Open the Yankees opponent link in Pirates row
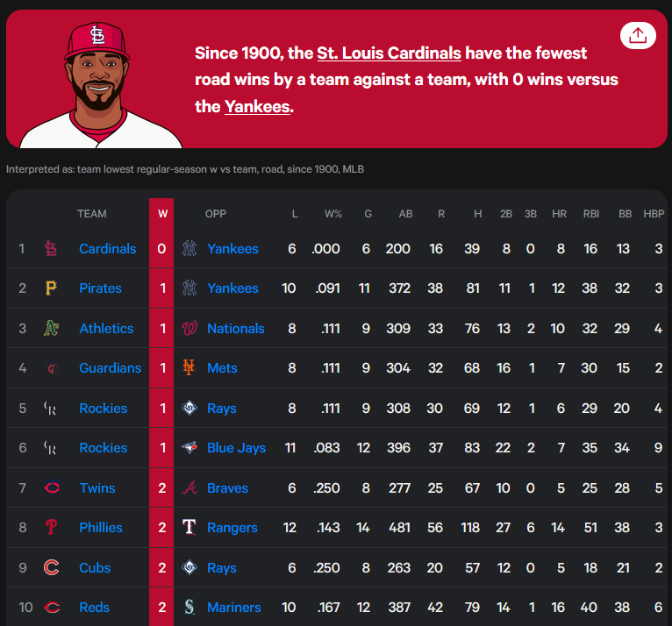Image resolution: width=672 pixels, height=626 pixels. (x=232, y=288)
